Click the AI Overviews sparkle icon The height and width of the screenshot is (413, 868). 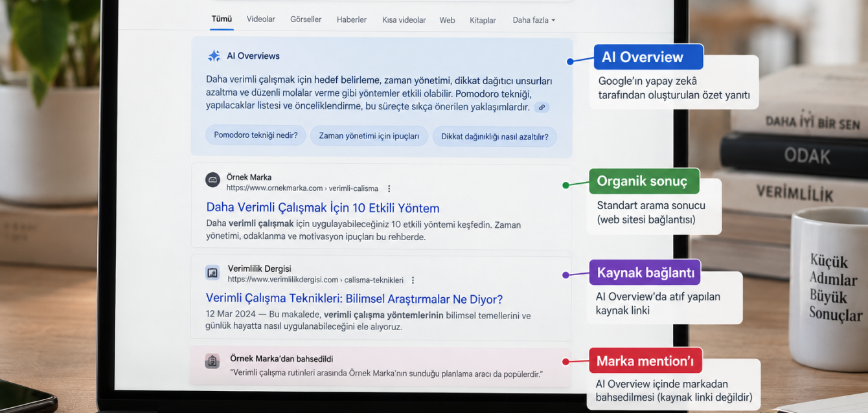[x=214, y=56]
